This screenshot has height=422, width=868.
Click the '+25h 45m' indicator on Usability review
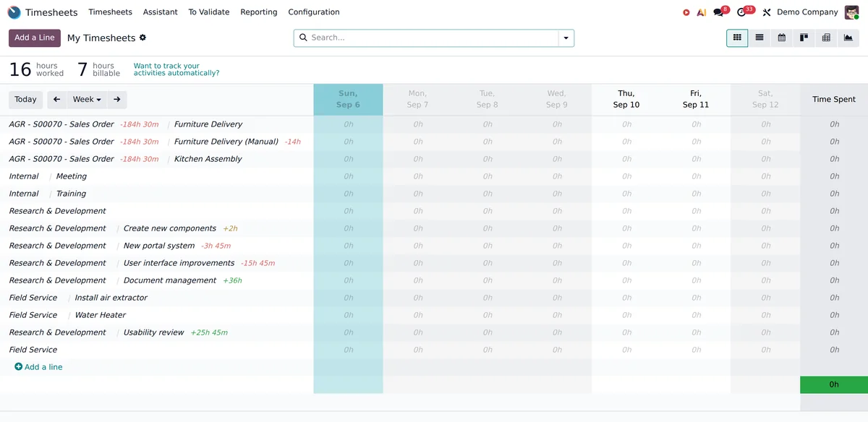pos(209,332)
